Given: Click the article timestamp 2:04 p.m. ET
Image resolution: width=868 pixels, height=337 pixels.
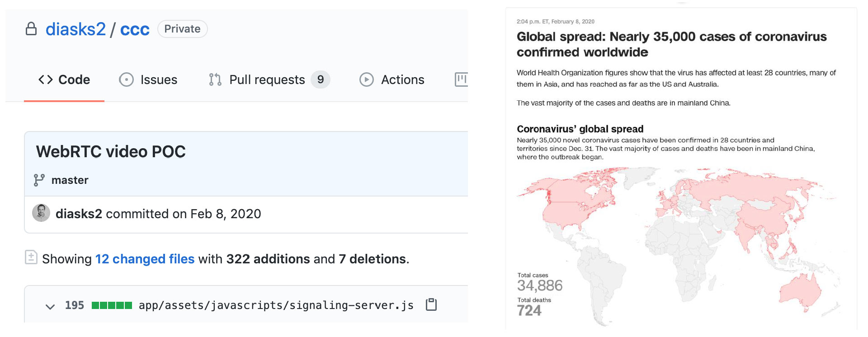Looking at the screenshot, I should pos(555,21).
